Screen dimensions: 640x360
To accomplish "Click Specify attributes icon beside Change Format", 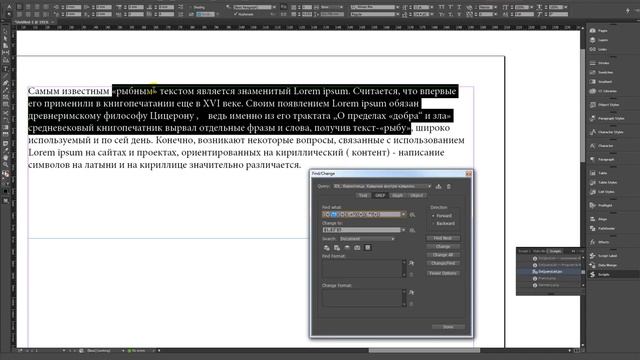I will [x=411, y=293].
